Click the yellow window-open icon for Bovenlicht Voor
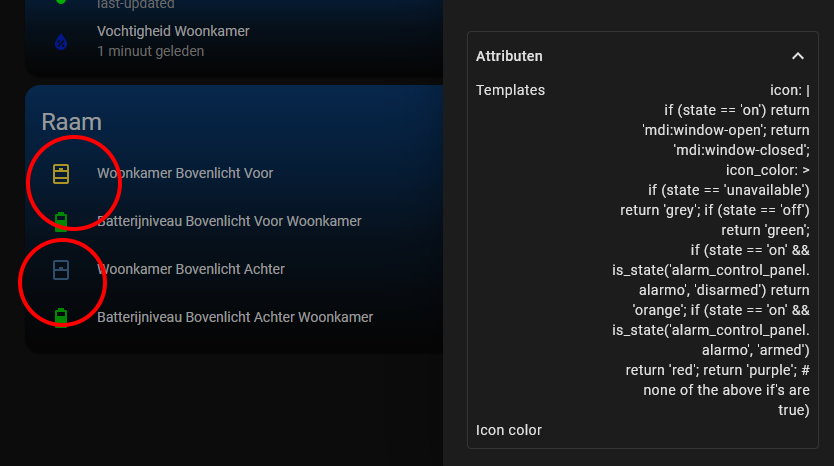This screenshot has height=466, width=834. [61, 173]
